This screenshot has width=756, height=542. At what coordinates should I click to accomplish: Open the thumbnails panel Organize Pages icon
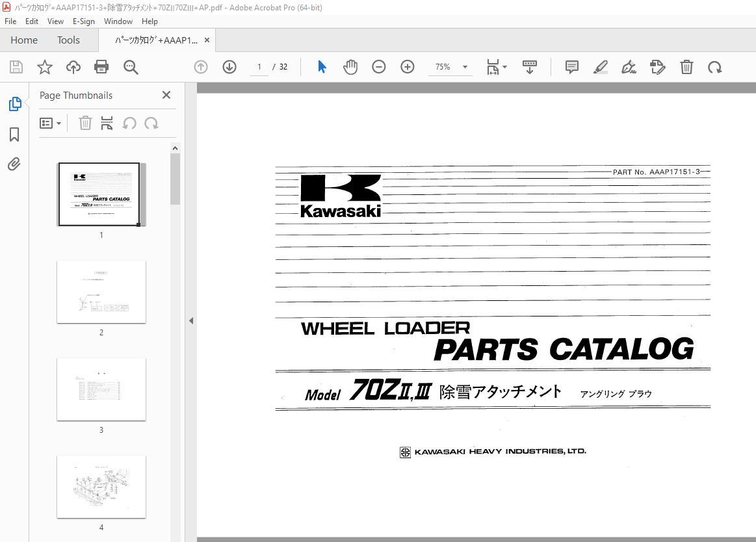pos(107,123)
